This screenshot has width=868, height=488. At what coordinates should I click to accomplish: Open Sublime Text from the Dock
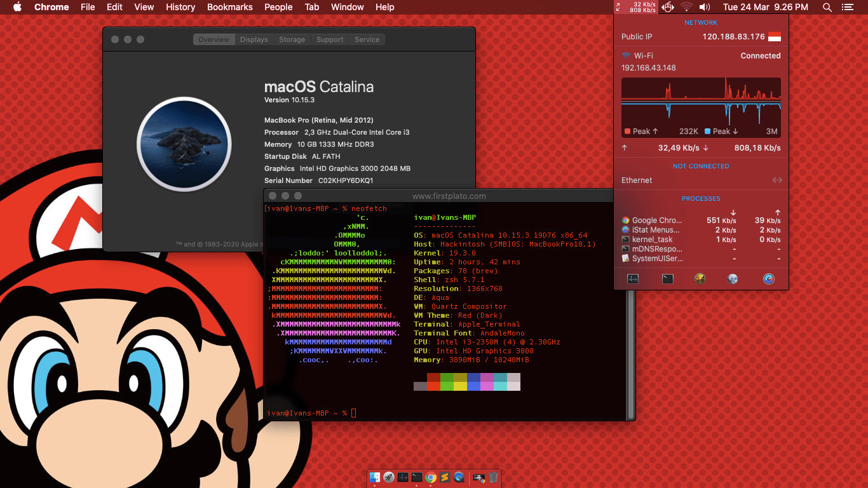coord(445,477)
